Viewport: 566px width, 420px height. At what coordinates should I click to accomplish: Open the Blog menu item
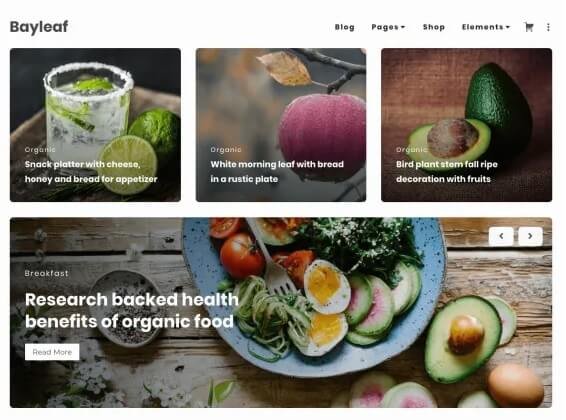coord(344,27)
